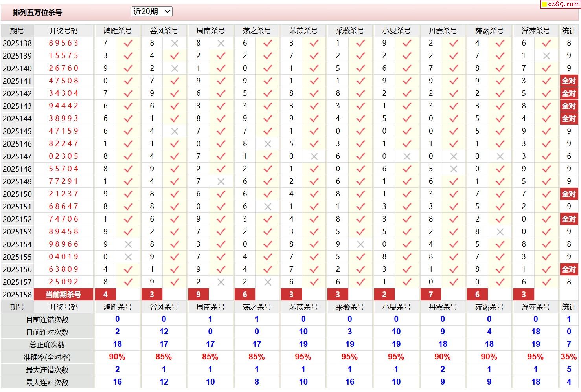581x392 pixels.
Task: Click the draw number 02305
Action: pos(64,156)
